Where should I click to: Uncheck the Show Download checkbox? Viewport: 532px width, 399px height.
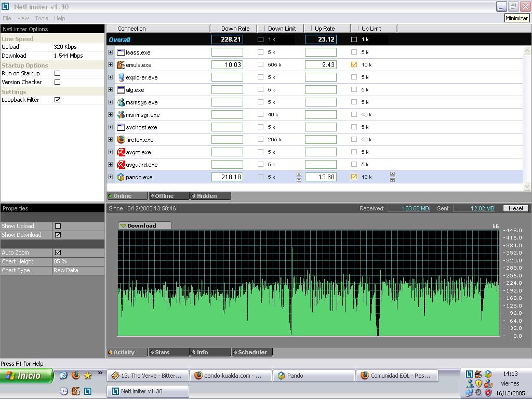(58, 235)
